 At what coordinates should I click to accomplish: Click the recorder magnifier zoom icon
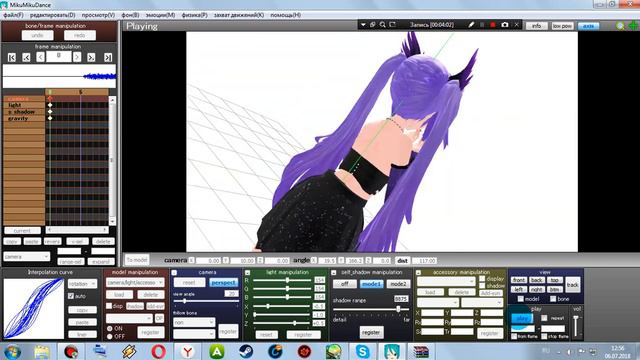click(382, 25)
